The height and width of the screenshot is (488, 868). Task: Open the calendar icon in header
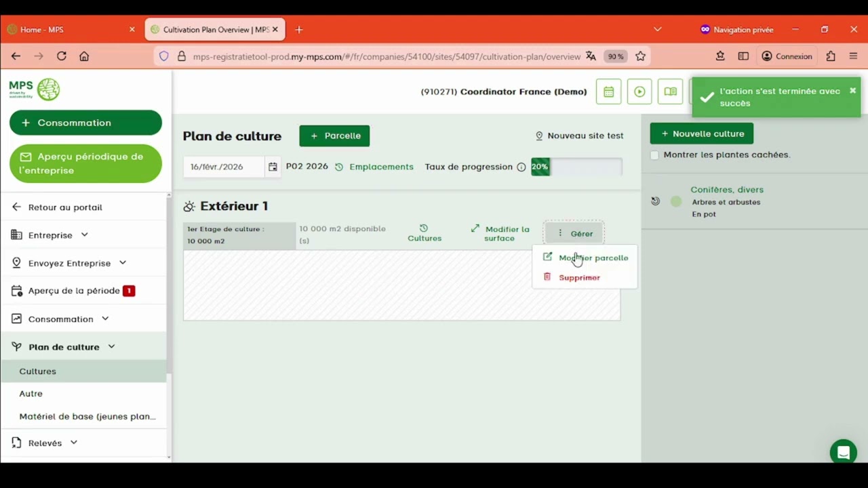[x=608, y=91]
